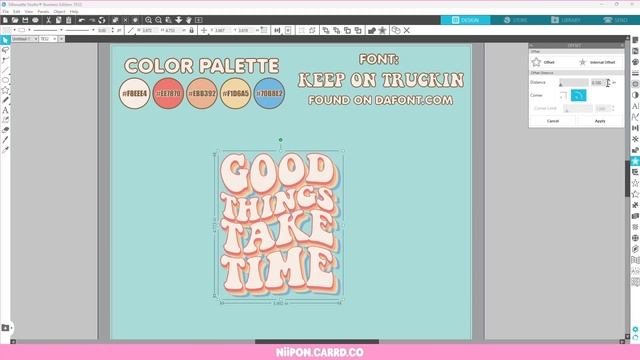This screenshot has height=360, width=640.
Task: Select the arrow Select tool
Action: (x=5, y=40)
